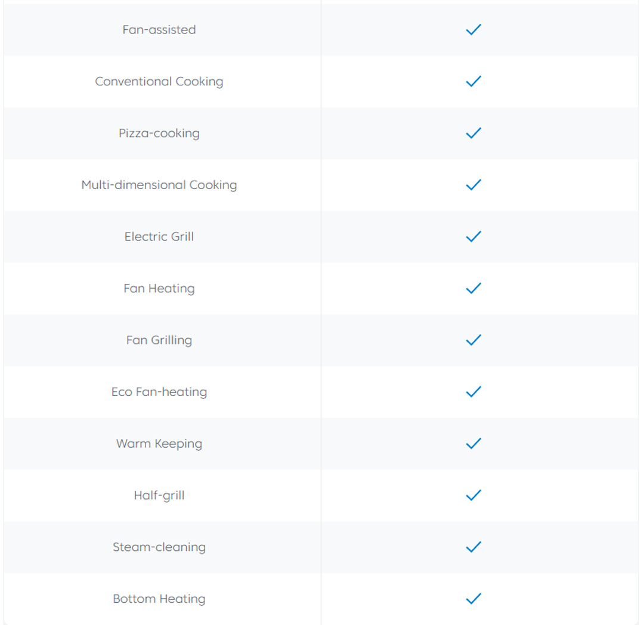This screenshot has width=644, height=644.
Task: Click the Steam-cleaning checkmark
Action: click(x=473, y=547)
